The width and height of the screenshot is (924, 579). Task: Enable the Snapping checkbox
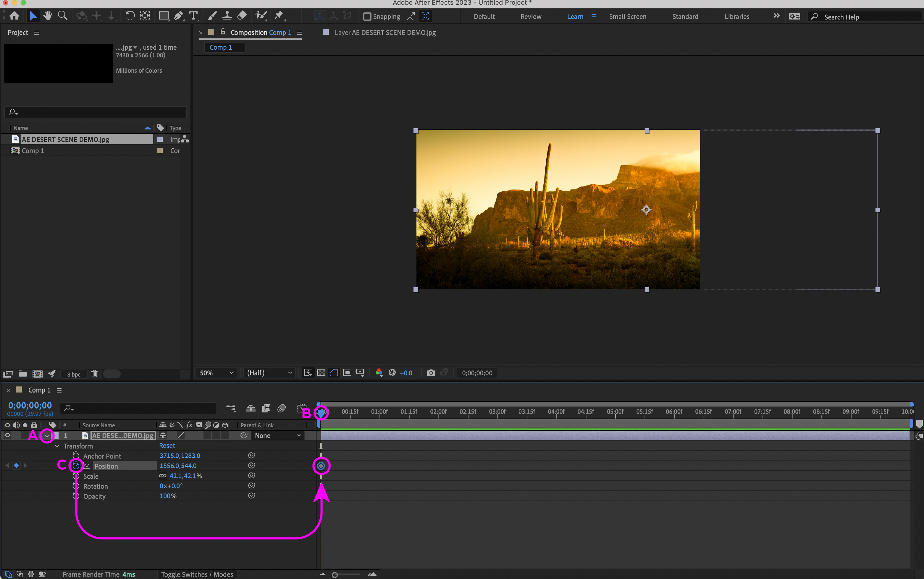pyautogui.click(x=367, y=16)
